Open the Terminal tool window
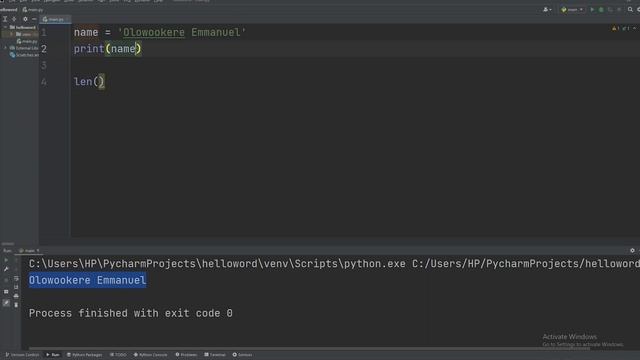Screen dimensions: 640x360 [x=215, y=355]
